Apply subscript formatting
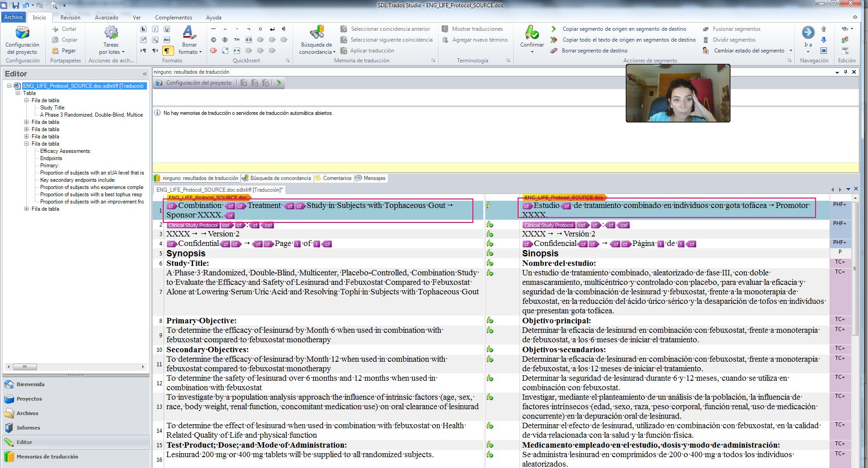This screenshot has height=468, width=868. click(155, 40)
